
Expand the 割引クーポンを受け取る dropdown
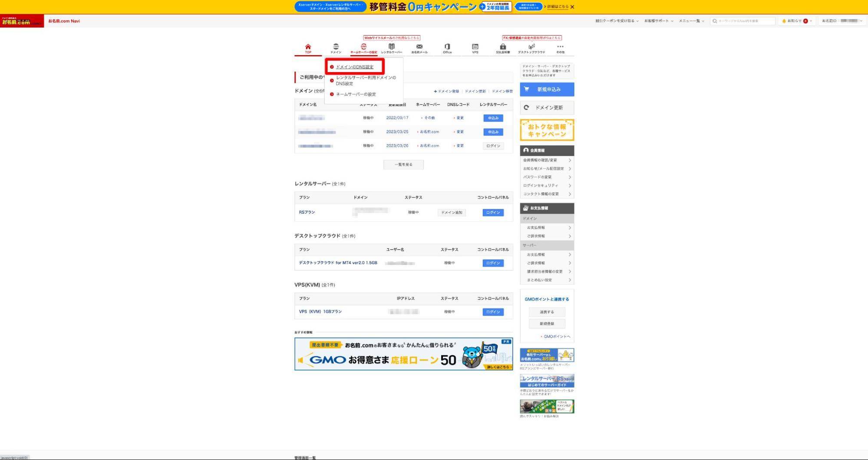point(617,21)
